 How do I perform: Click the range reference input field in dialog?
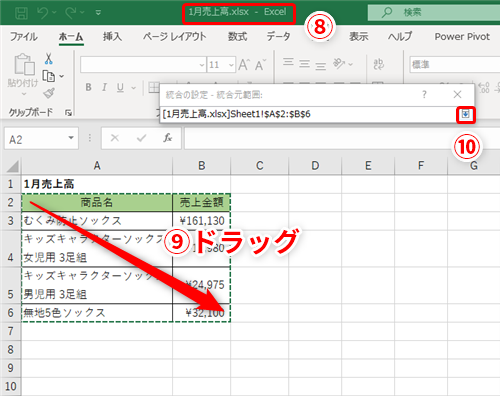[x=308, y=114]
